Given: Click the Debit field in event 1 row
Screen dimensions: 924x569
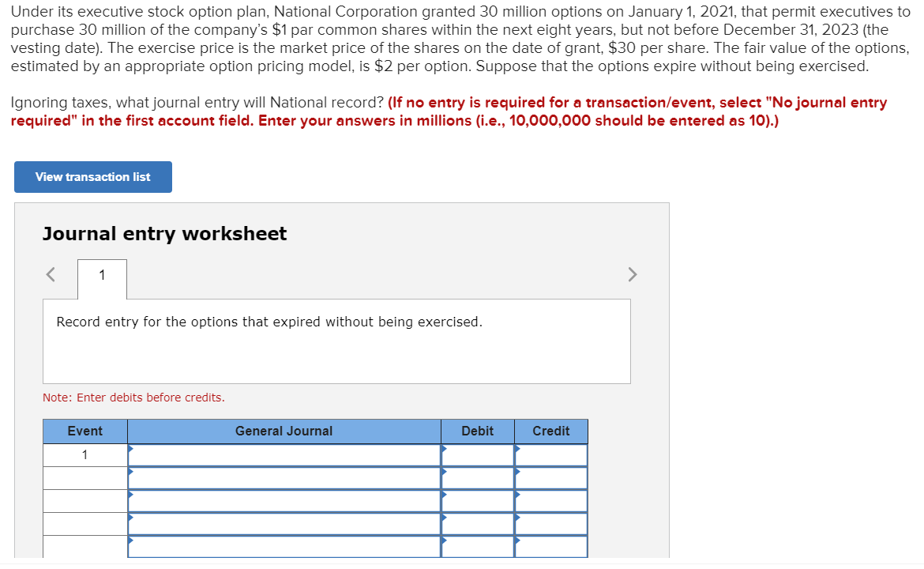Looking at the screenshot, I should pos(477,455).
